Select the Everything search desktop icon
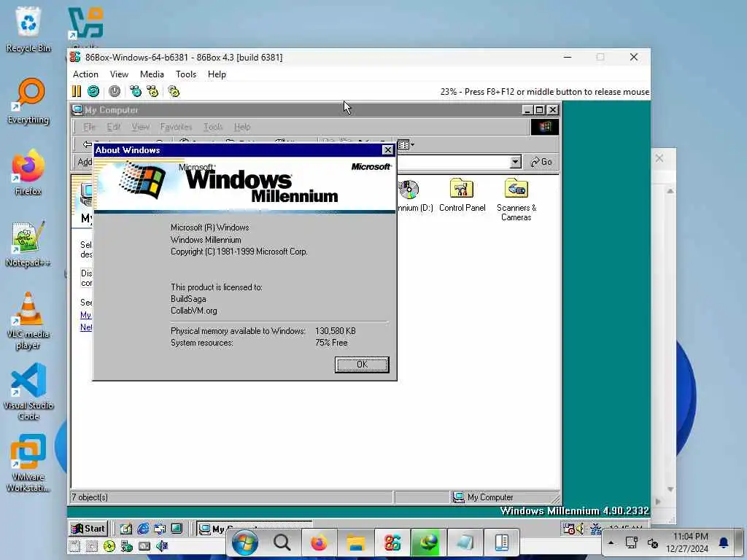 click(28, 101)
